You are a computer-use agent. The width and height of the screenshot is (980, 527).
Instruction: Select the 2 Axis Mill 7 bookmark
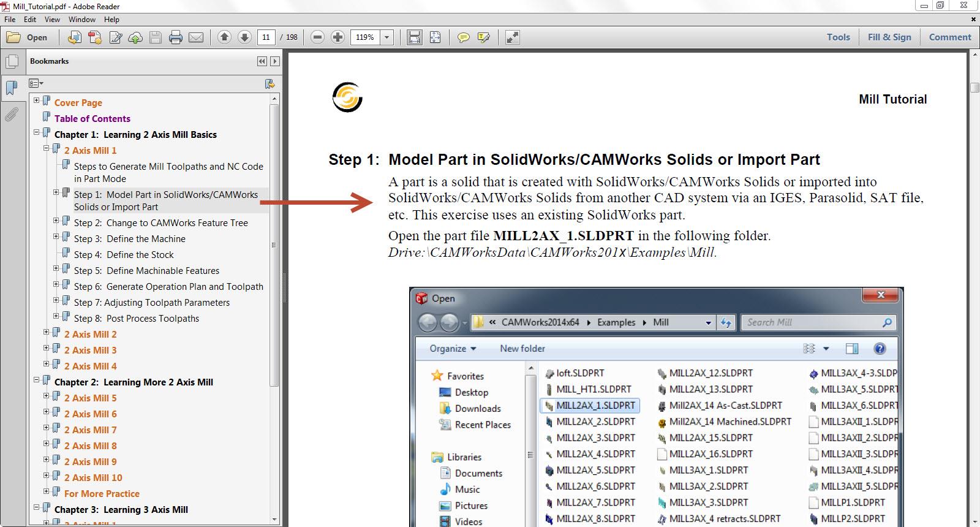point(90,430)
